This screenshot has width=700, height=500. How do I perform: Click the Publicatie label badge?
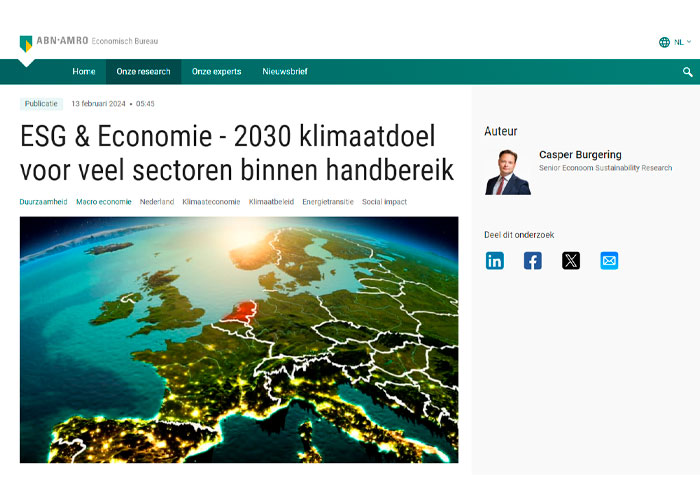tap(41, 104)
